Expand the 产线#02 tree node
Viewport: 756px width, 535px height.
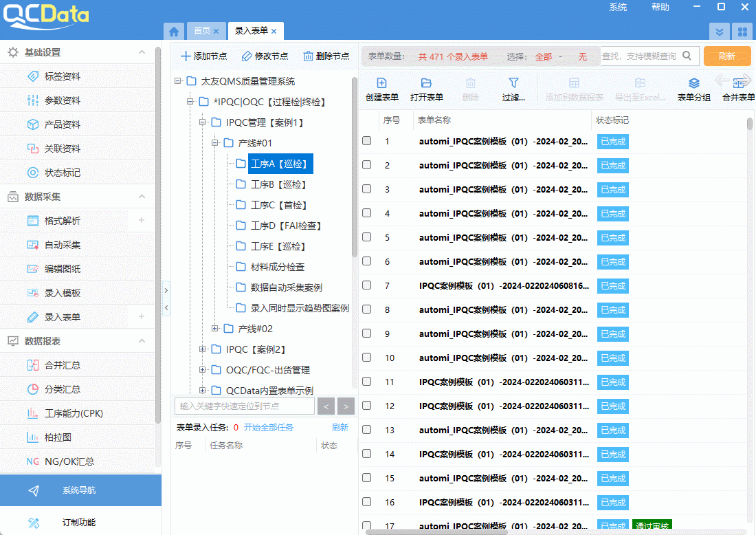[215, 328]
